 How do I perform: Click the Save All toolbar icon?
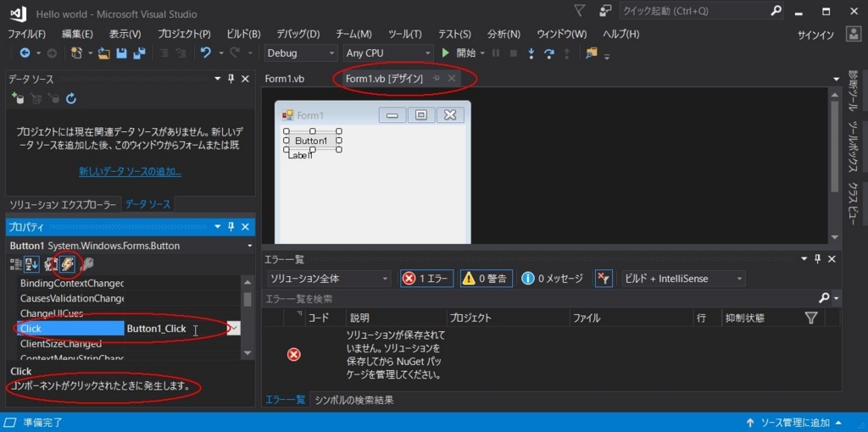[x=138, y=53]
